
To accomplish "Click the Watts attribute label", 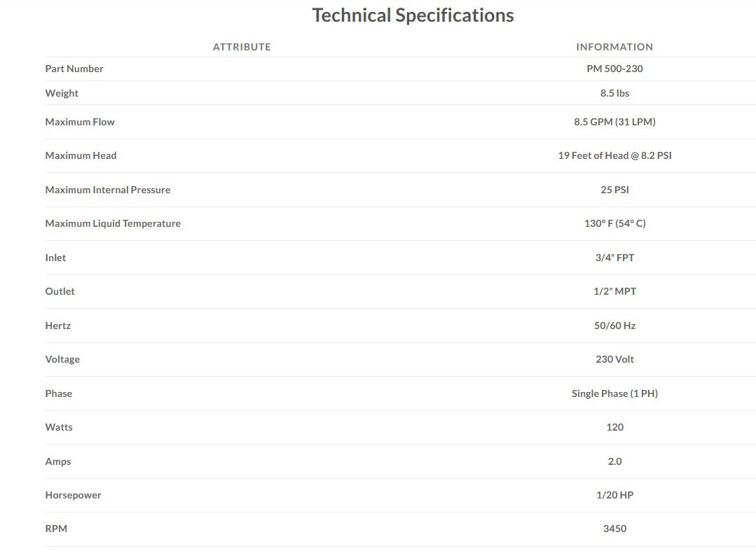I will [59, 427].
